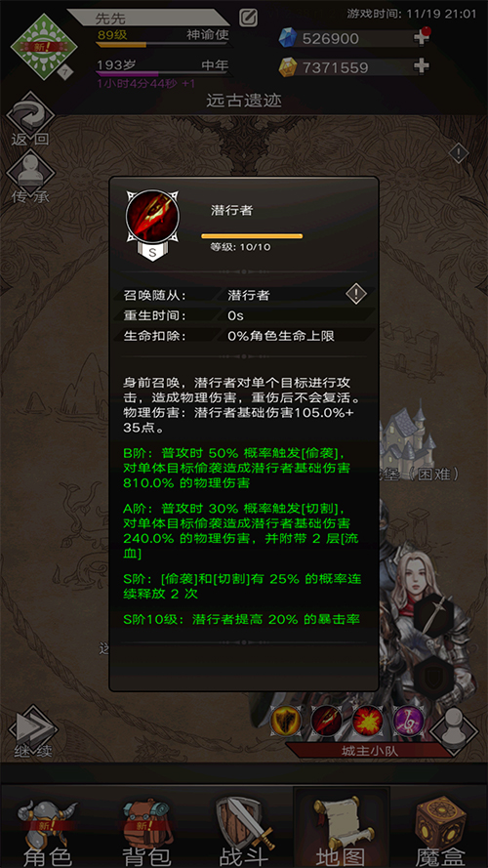Go to the 战斗 battle tab
The width and height of the screenshot is (488, 868).
point(244,828)
